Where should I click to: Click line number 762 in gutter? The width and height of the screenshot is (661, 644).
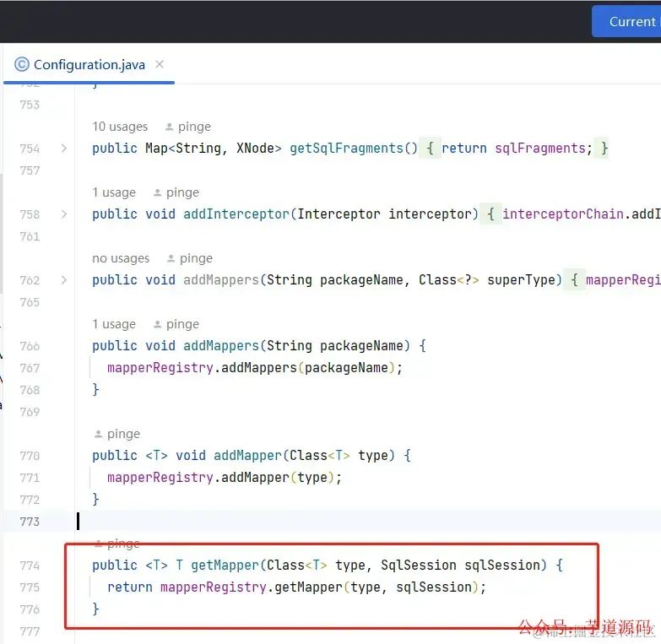pyautogui.click(x=30, y=280)
